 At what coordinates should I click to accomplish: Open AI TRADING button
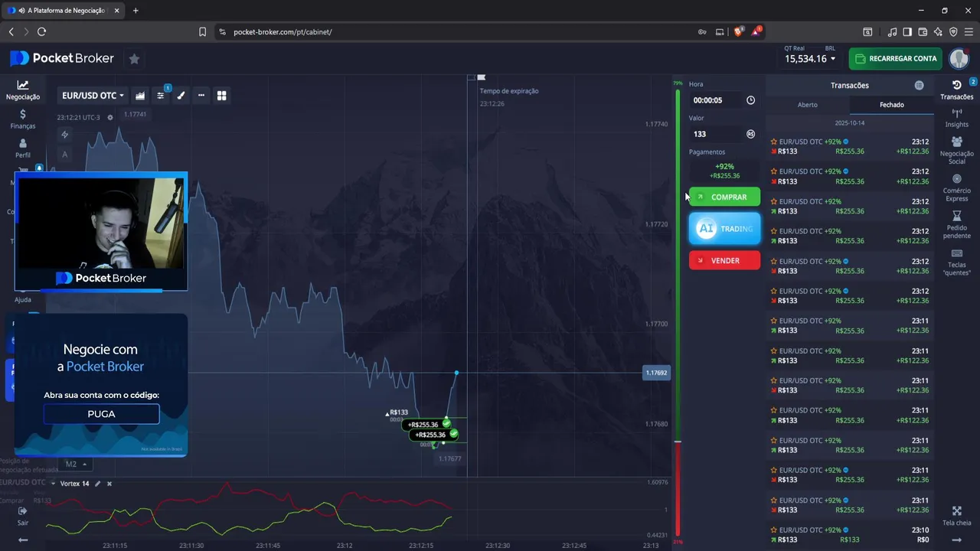(x=724, y=229)
